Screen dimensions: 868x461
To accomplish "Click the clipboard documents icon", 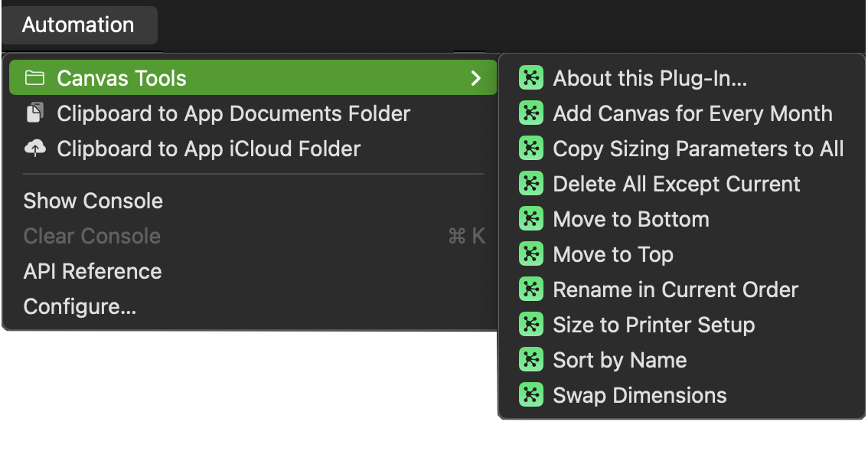I will tap(34, 113).
